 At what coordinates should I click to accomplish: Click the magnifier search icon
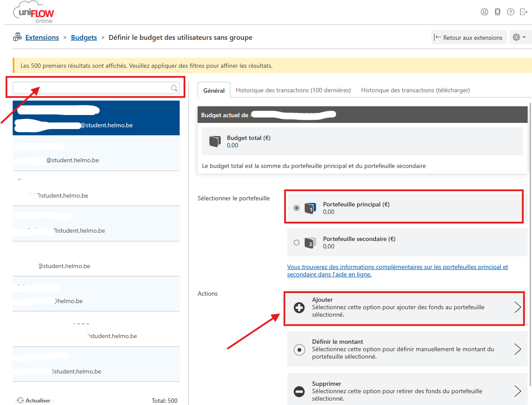174,88
